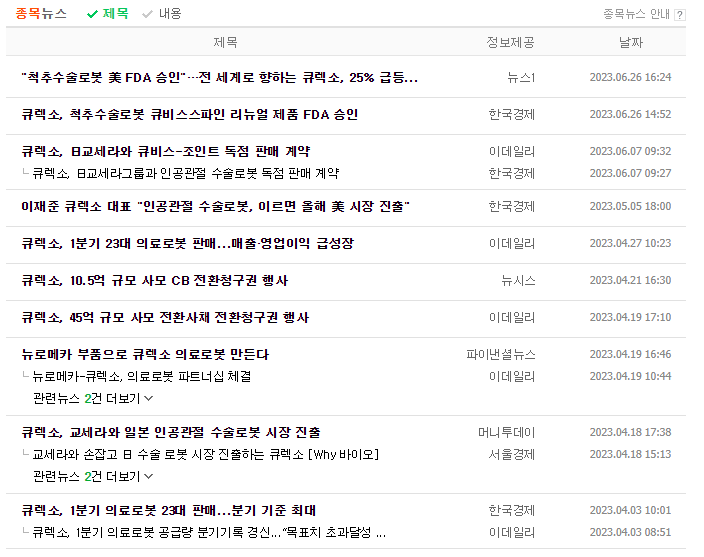This screenshot has width=704, height=557.
Task: Select 이데일리 source on the 06.07 09:32 row
Action: (x=512, y=151)
